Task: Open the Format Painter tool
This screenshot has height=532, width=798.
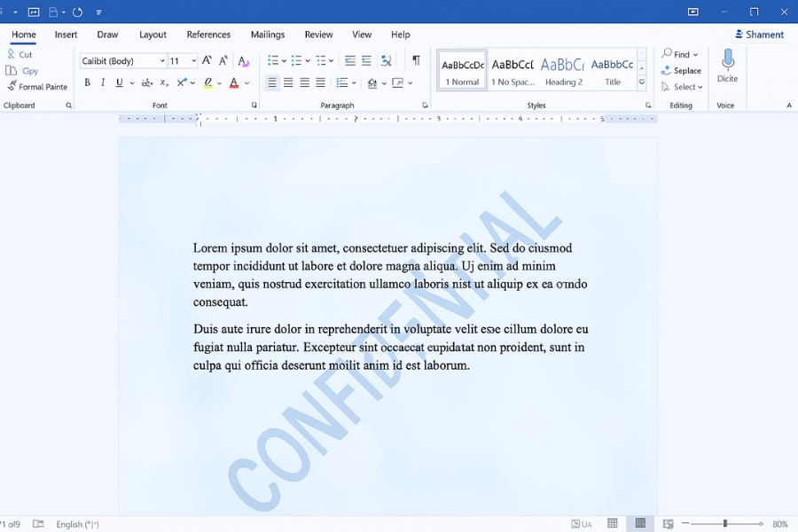Action: pos(37,86)
